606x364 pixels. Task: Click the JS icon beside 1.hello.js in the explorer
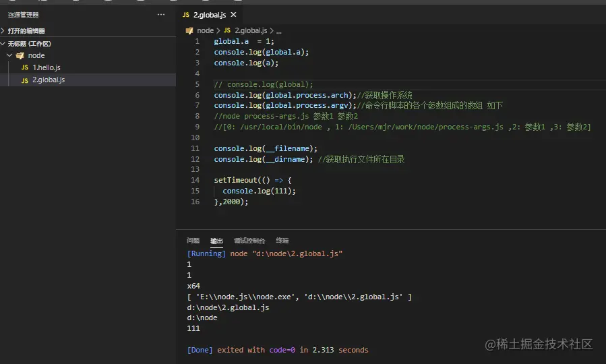pos(25,67)
